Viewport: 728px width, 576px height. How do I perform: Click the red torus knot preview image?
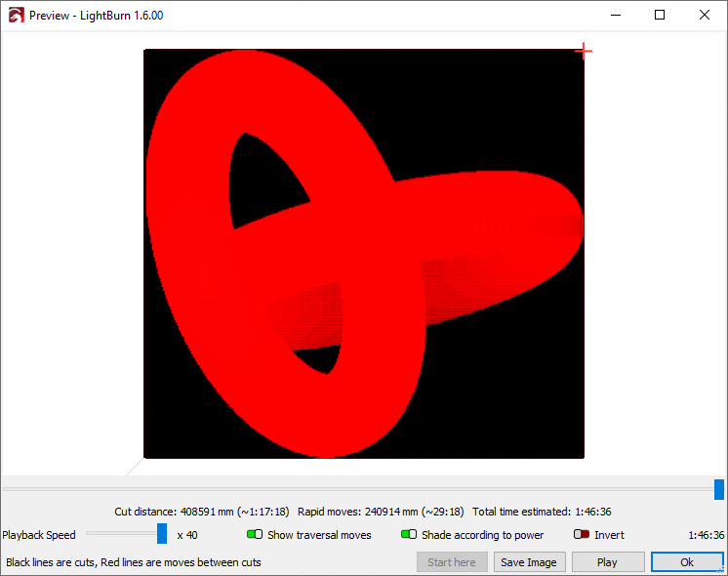point(364,254)
